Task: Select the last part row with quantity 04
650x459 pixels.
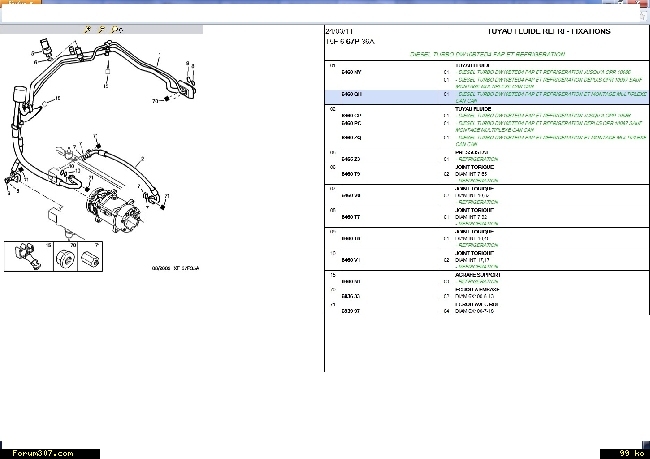Action: pyautogui.click(x=487, y=311)
